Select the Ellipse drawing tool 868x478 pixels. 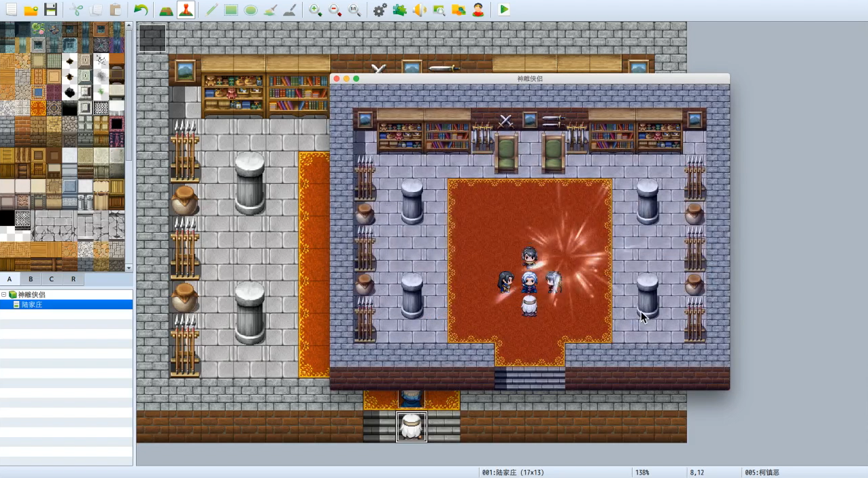(251, 10)
